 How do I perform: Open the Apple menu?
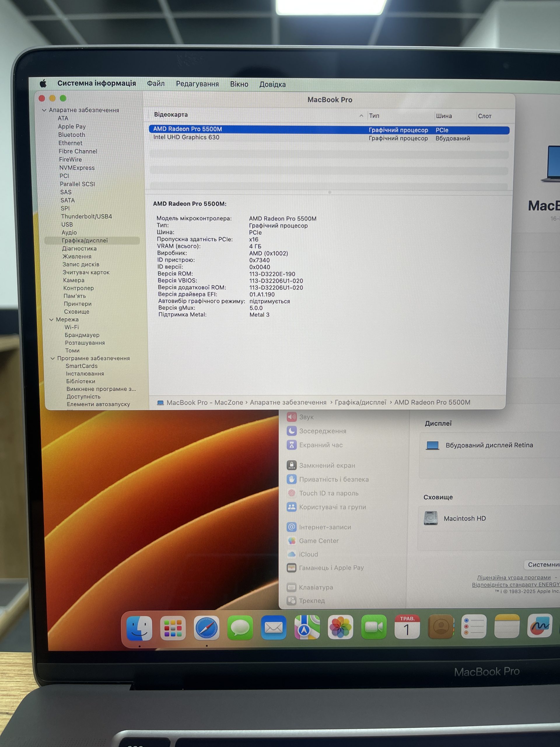coord(43,83)
